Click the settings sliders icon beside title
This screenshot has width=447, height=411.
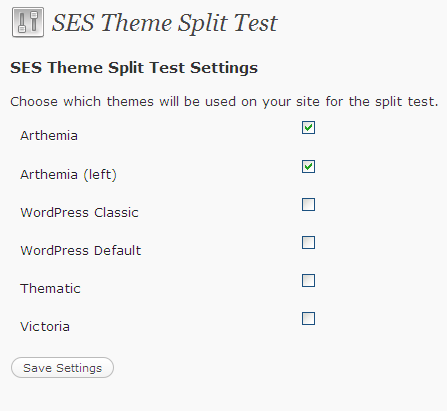(28, 22)
